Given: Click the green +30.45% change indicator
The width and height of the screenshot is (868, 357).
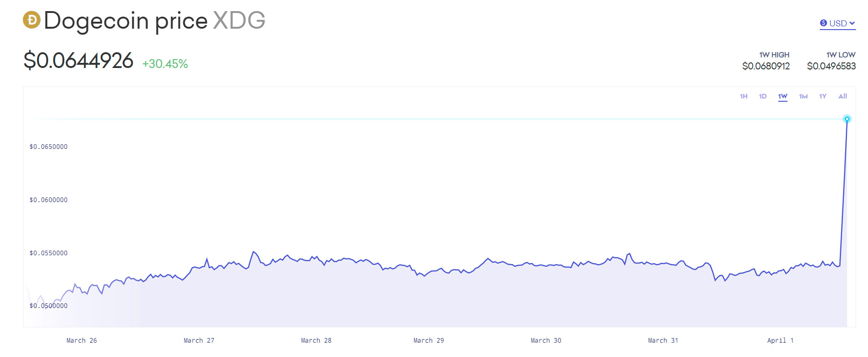Looking at the screenshot, I should click(165, 64).
